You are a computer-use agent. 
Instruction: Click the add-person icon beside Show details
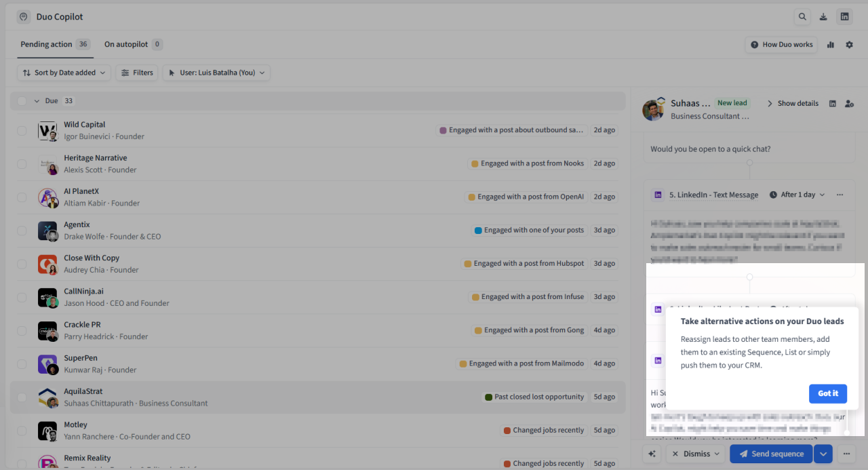[849, 103]
